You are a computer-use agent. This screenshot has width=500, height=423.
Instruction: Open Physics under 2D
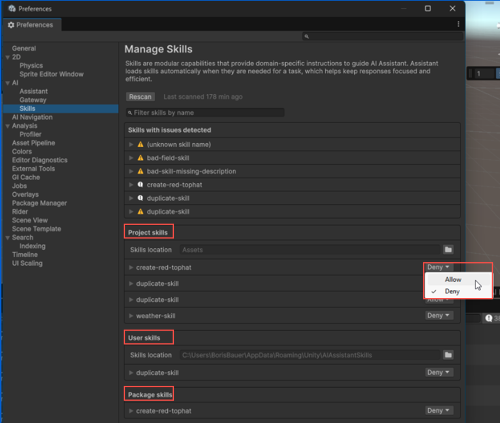[x=31, y=66]
